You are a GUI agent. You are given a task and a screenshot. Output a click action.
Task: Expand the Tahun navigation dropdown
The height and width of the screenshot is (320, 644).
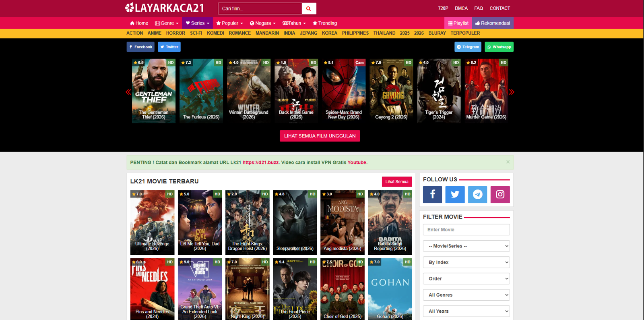click(294, 23)
